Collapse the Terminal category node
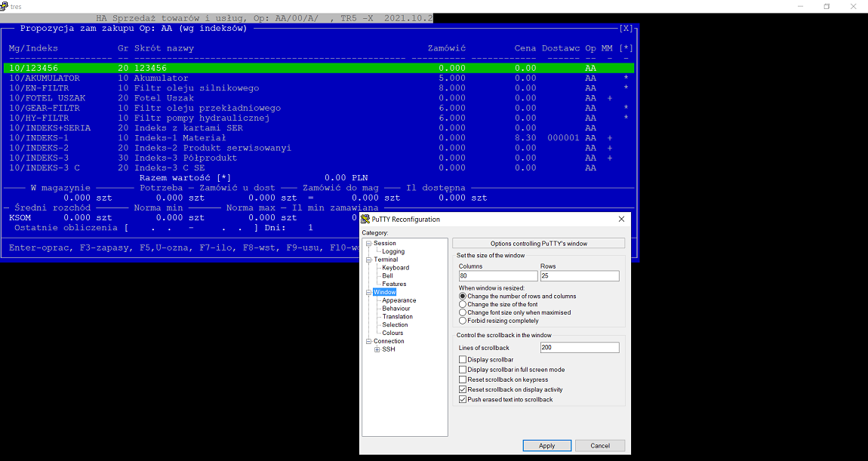Screen dimensions: 868x461 [368, 260]
